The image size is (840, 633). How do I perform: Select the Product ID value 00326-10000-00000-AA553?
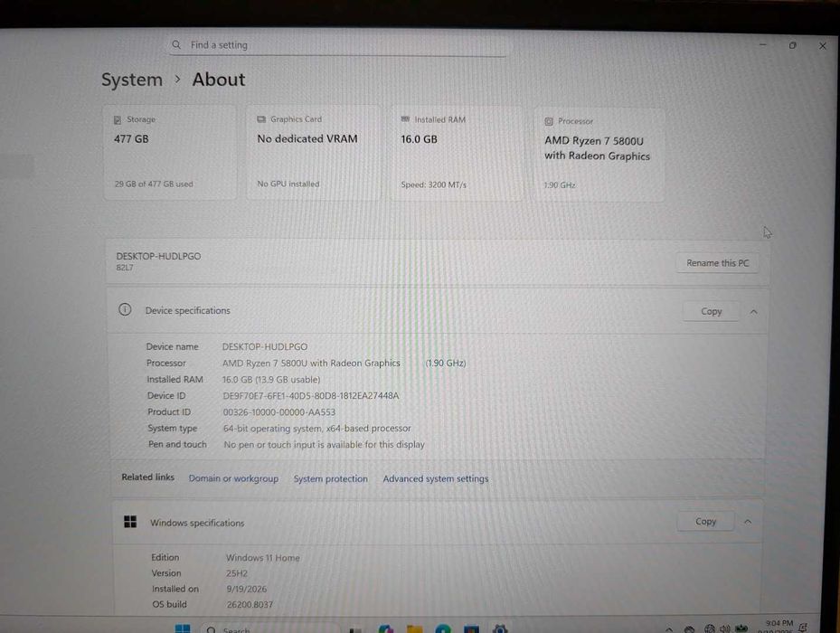(x=279, y=412)
